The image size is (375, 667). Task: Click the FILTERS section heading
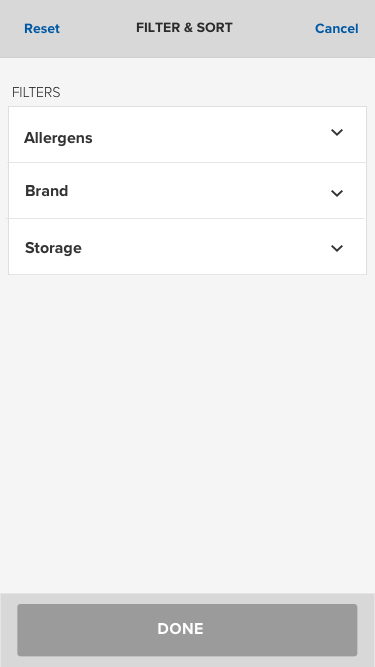point(36,92)
